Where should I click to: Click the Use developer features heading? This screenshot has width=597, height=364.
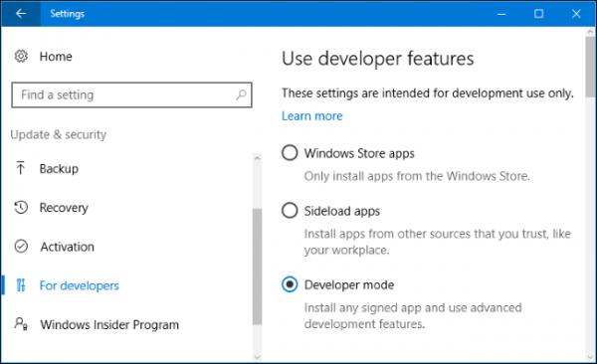click(378, 59)
